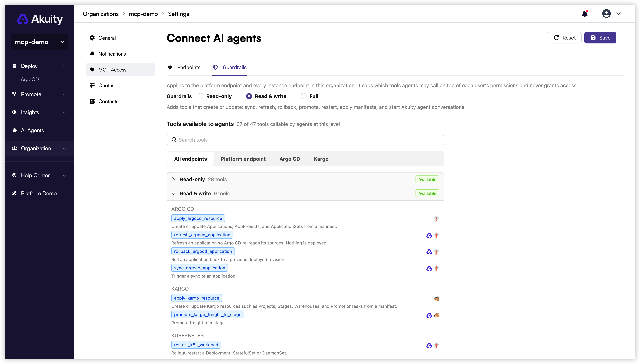Viewport: 640px width, 364px height.
Task: Switch to the Endpoints tab
Action: click(184, 68)
